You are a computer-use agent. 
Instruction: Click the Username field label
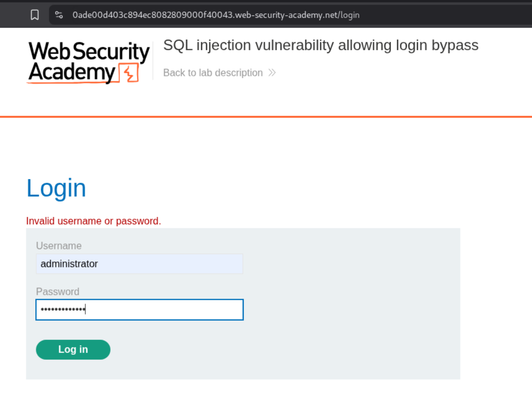(x=59, y=246)
